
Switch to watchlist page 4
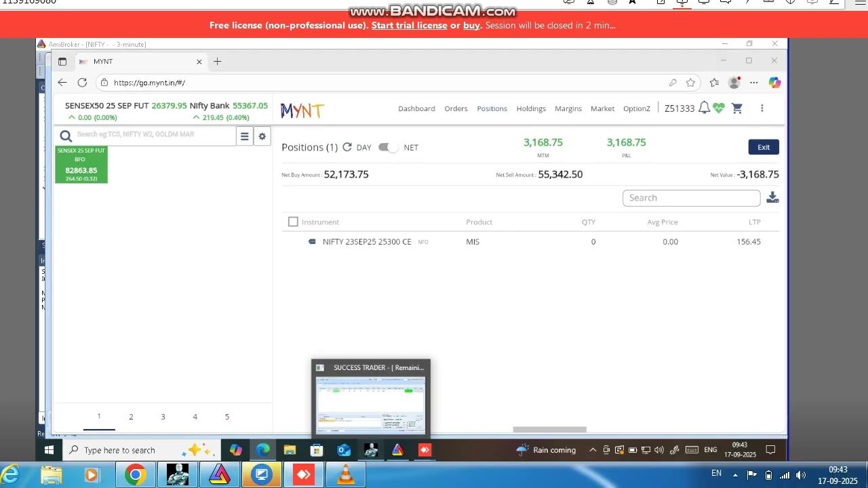(195, 417)
